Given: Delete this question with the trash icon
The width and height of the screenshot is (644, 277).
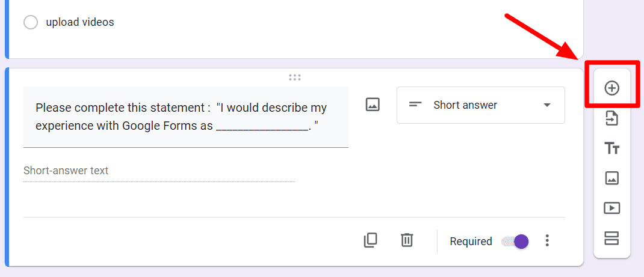Looking at the screenshot, I should (x=407, y=240).
